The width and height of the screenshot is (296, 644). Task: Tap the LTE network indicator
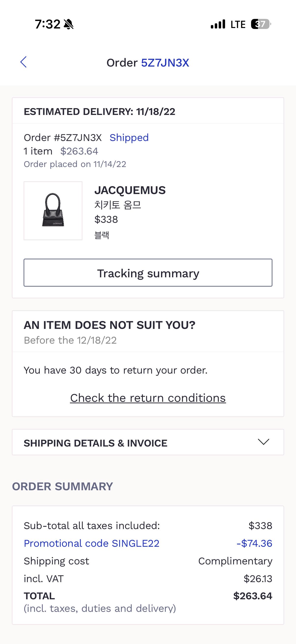click(x=238, y=25)
